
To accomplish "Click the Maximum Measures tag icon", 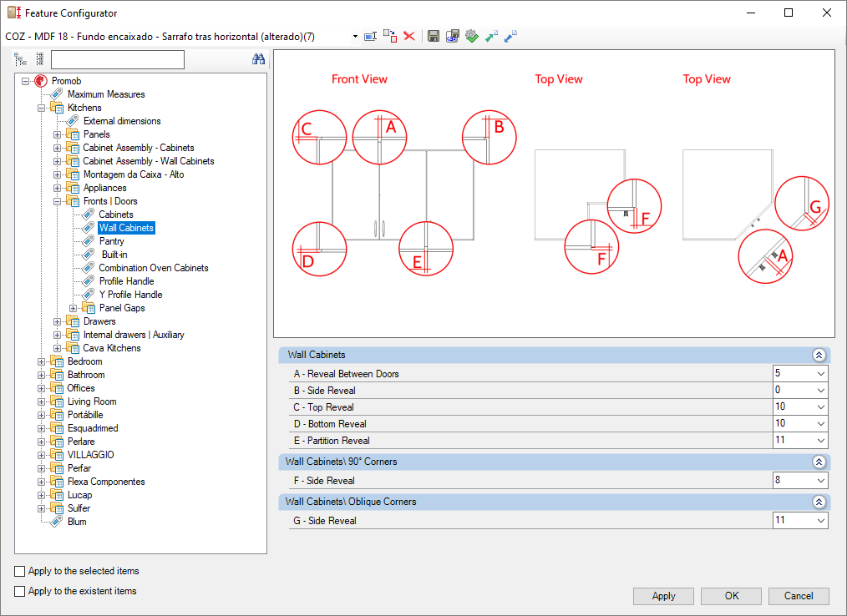I will [56, 94].
